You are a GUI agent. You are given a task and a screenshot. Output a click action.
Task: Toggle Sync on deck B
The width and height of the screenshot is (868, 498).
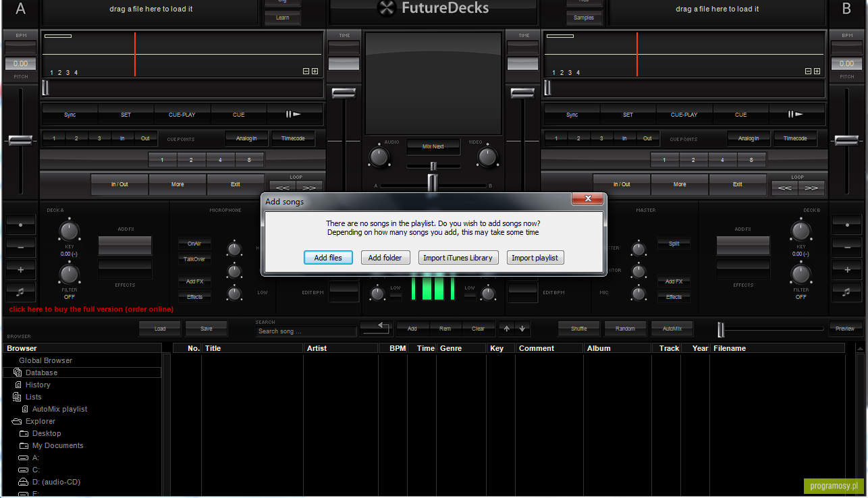pyautogui.click(x=572, y=115)
